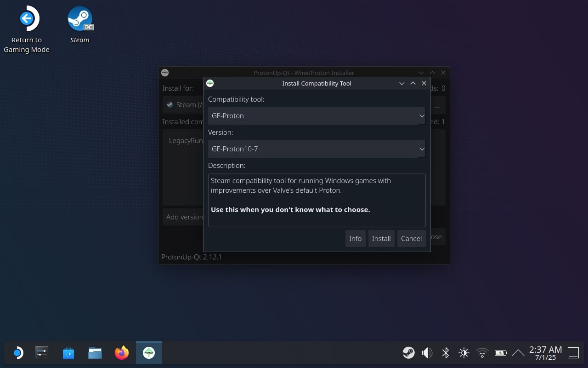Open the version dropdown showing GE-Proton10-7
This screenshot has width=588, height=368.
tap(317, 149)
